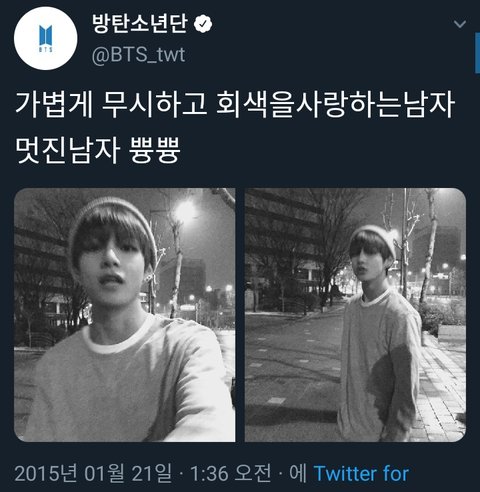The height and width of the screenshot is (492, 480).
Task: Tap the street lamp glow in left photo
Action: pyautogui.click(x=185, y=212)
